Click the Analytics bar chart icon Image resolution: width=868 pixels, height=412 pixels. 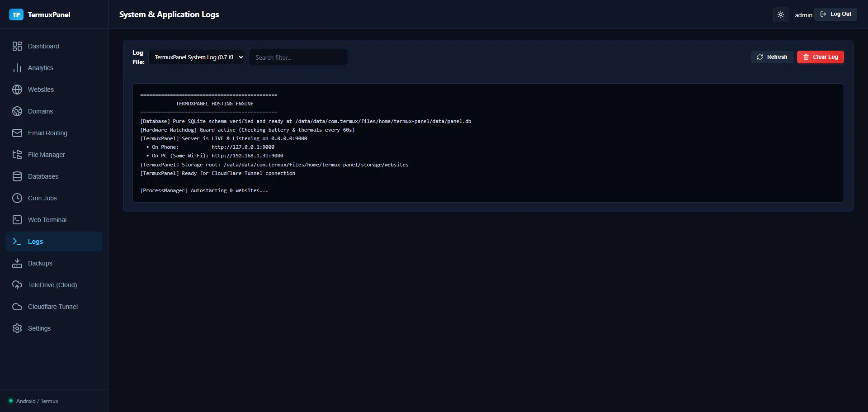[x=17, y=68]
